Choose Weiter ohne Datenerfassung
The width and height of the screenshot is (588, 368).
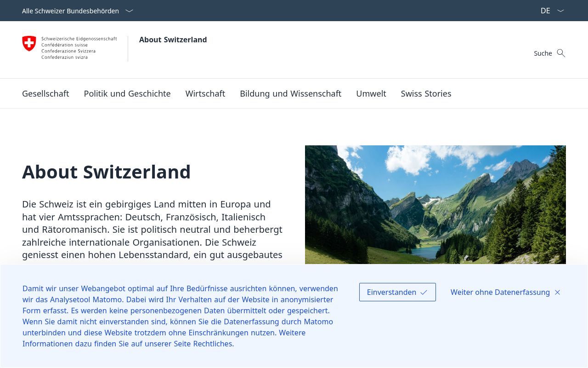click(505, 292)
